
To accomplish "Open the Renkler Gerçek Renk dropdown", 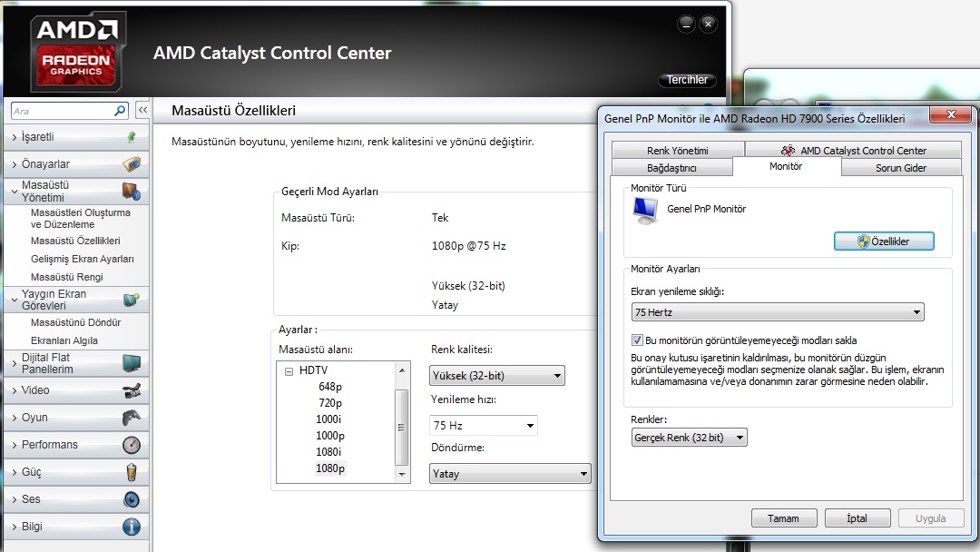I will click(x=689, y=437).
